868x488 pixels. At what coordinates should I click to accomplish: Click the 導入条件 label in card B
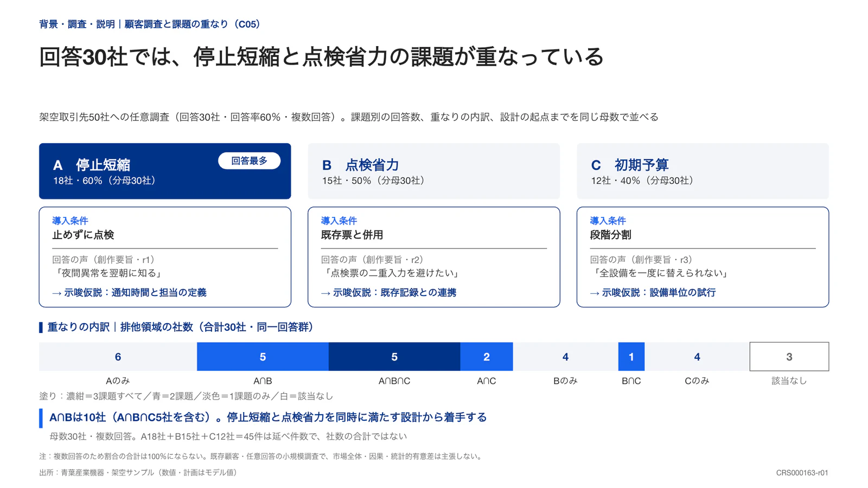point(339,221)
